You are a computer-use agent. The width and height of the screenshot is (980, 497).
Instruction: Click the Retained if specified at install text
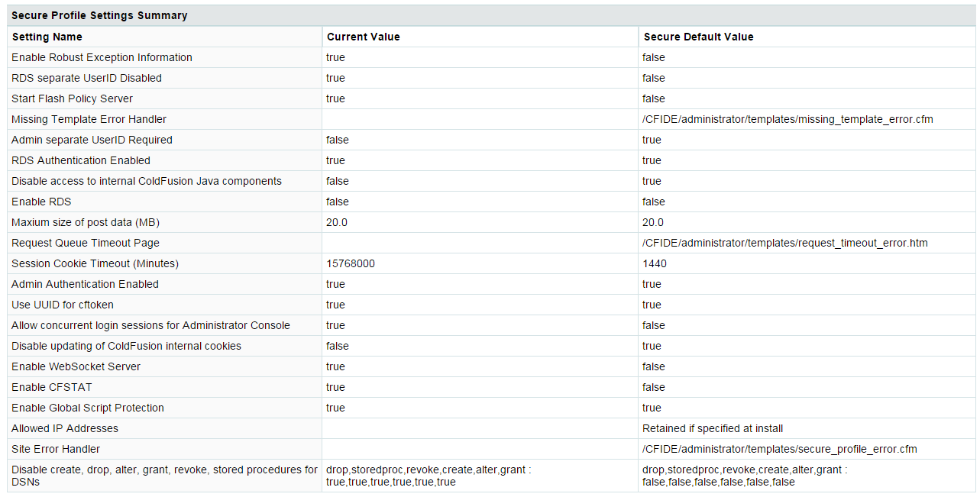pyautogui.click(x=713, y=428)
